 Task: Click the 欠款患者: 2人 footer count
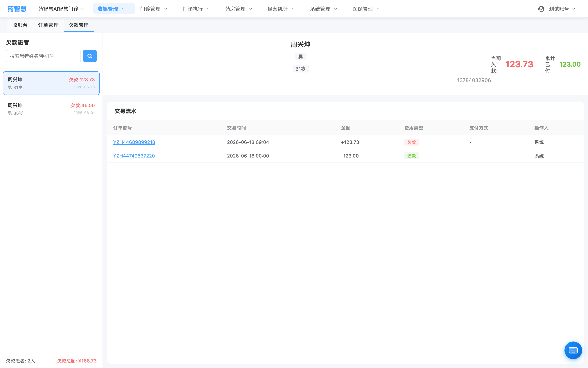tap(21, 361)
